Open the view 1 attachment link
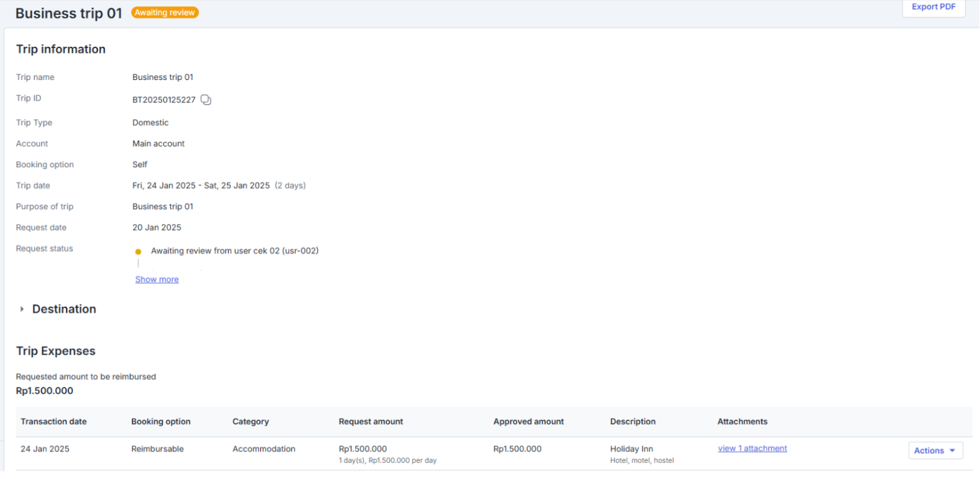 pos(752,449)
